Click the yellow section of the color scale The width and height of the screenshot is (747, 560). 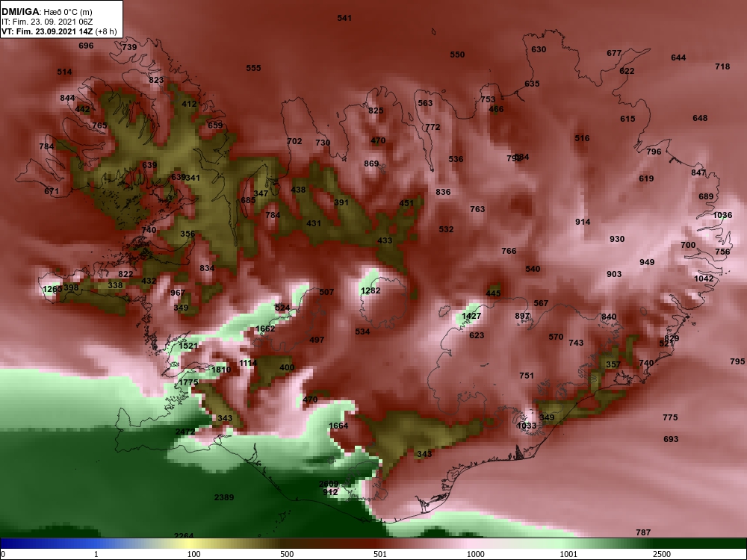tap(190, 544)
